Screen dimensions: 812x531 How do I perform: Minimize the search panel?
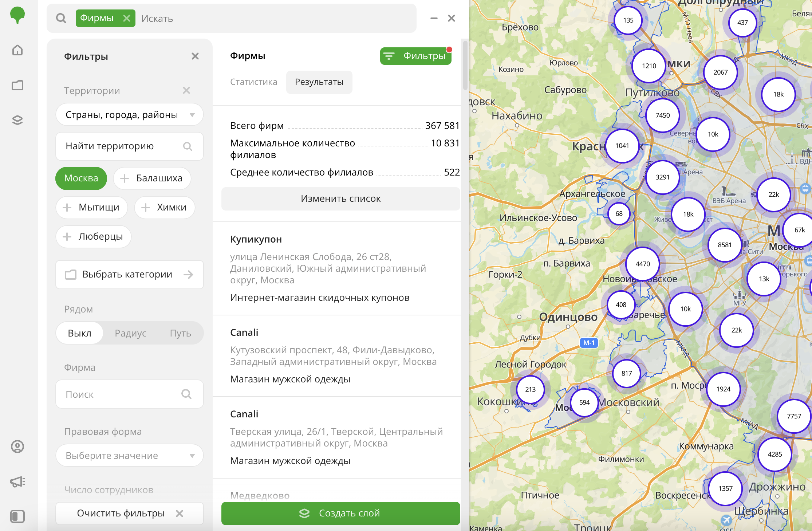point(434,18)
